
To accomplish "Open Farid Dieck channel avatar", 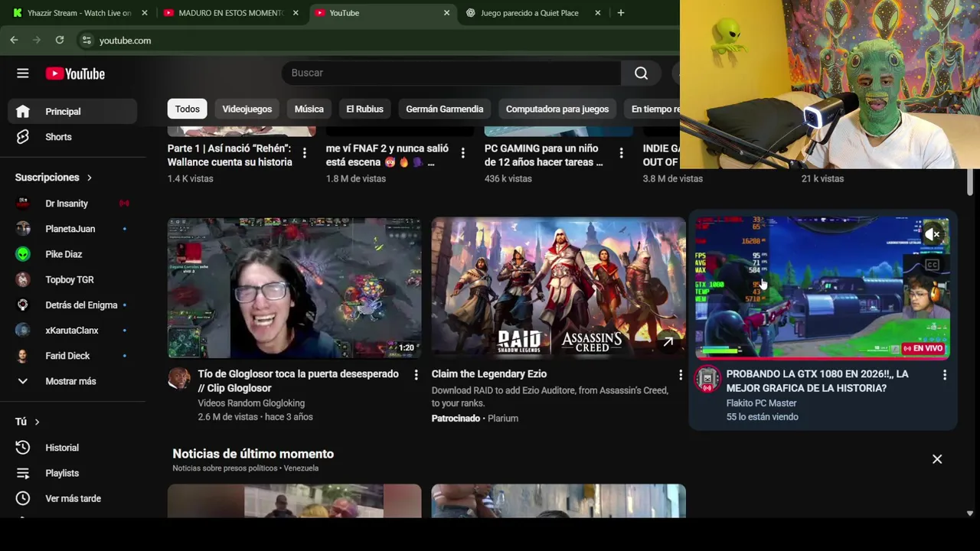I will (x=23, y=356).
